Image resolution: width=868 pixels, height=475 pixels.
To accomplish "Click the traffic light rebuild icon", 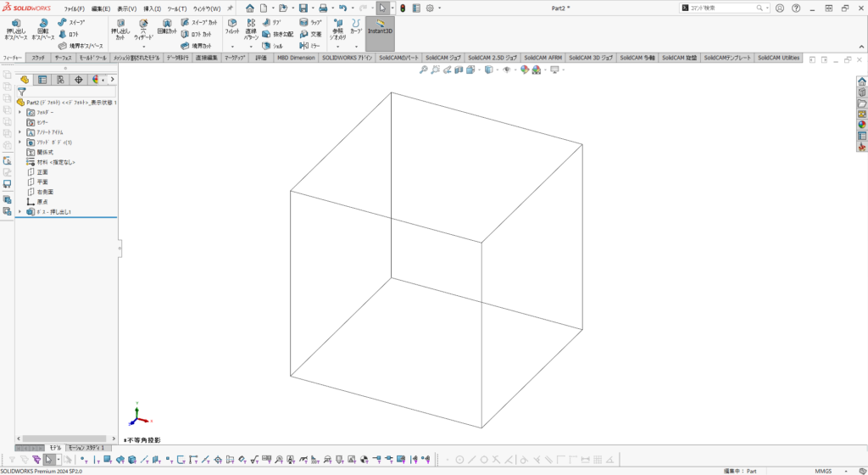I will pos(402,8).
